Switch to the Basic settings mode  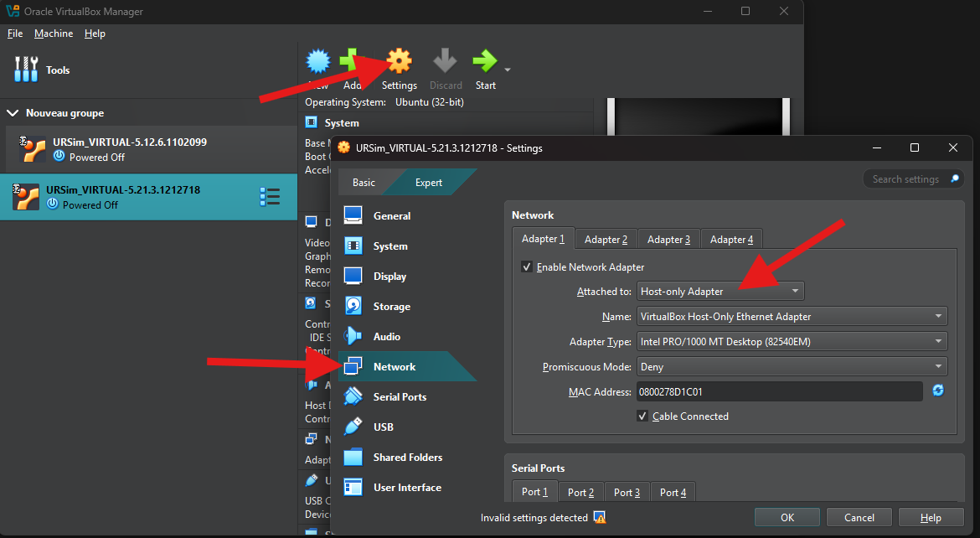click(364, 183)
